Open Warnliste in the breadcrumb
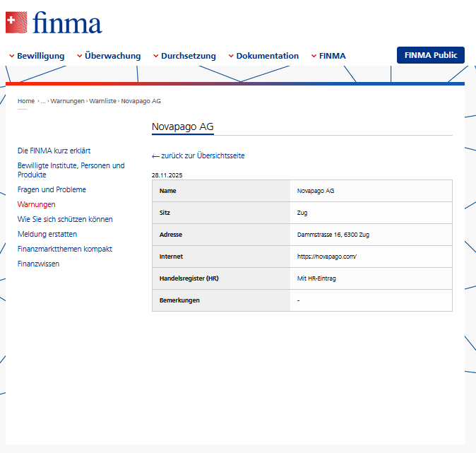 (102, 101)
